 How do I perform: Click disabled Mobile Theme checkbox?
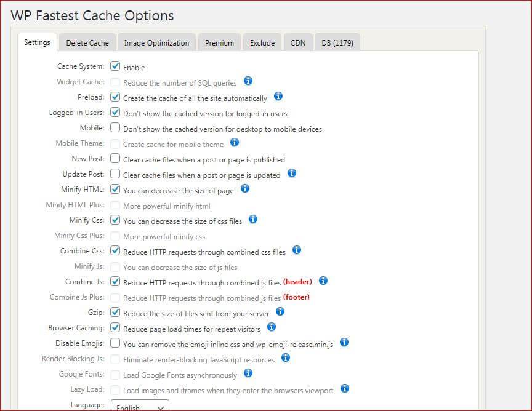(x=115, y=143)
